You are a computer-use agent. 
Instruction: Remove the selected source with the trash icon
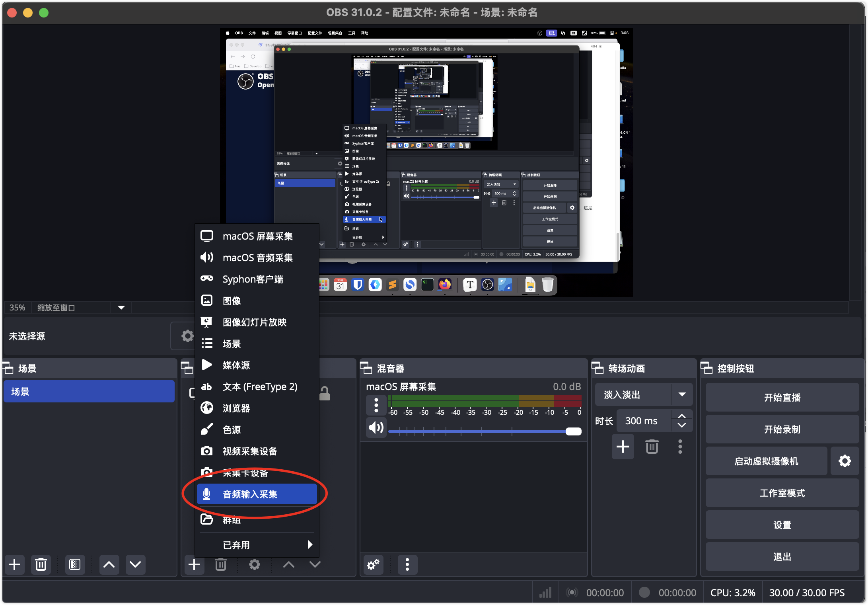pos(221,564)
